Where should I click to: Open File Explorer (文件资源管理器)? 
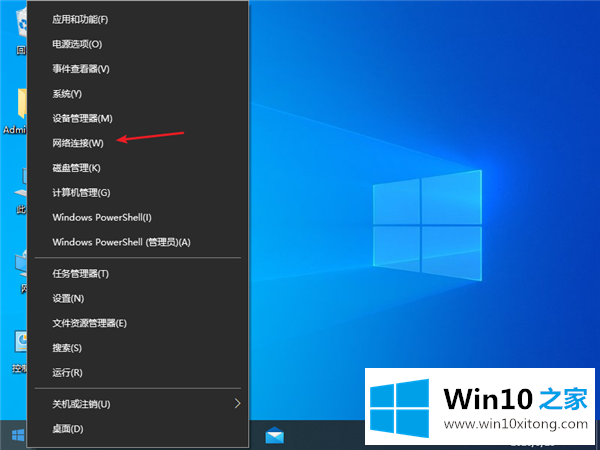(x=138, y=323)
